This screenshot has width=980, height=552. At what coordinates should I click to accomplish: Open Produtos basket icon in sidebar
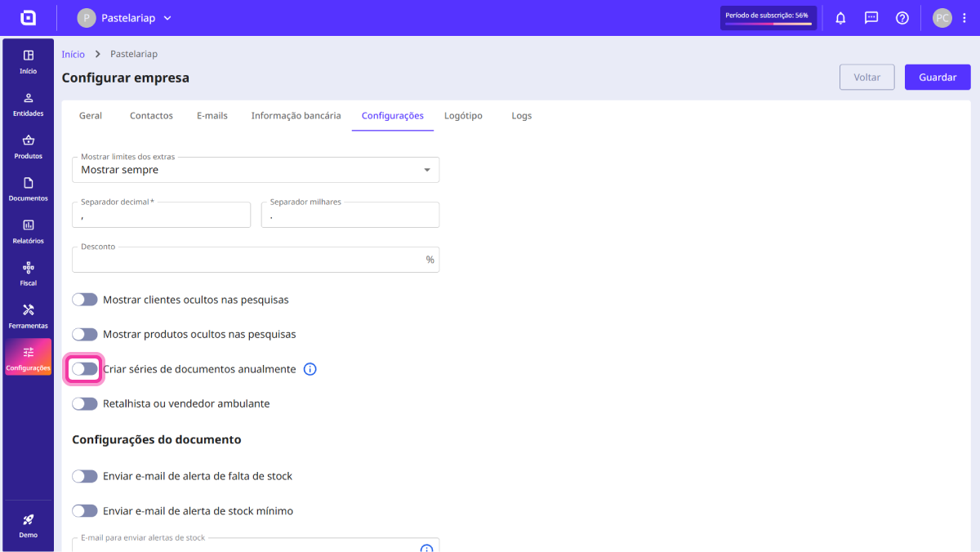[29, 140]
